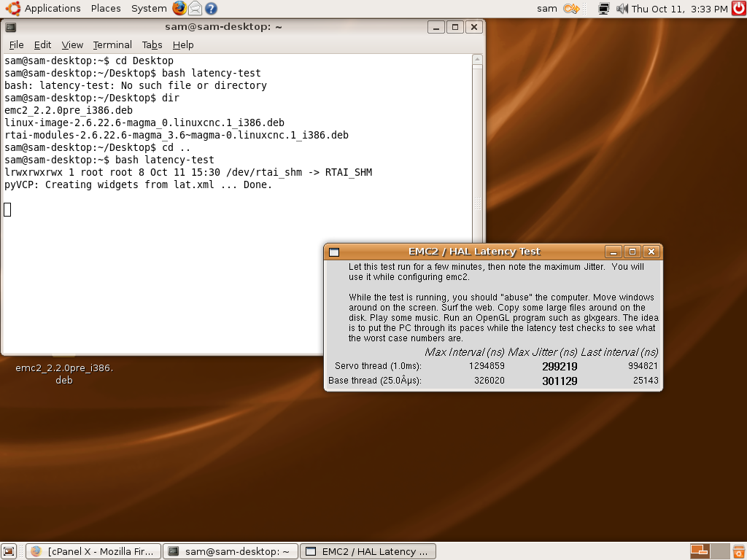Switch to cPanel X Mozilla Firefox taskbar button
The image size is (747, 560).
coord(93,551)
